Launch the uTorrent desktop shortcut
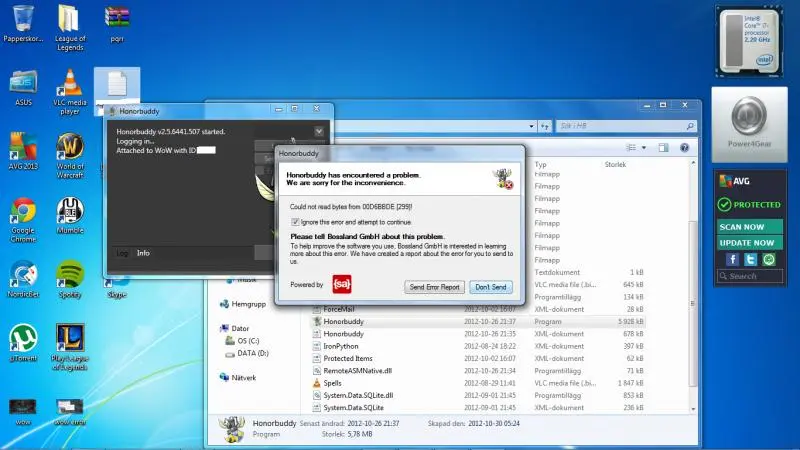This screenshot has width=800, height=450. [x=23, y=342]
